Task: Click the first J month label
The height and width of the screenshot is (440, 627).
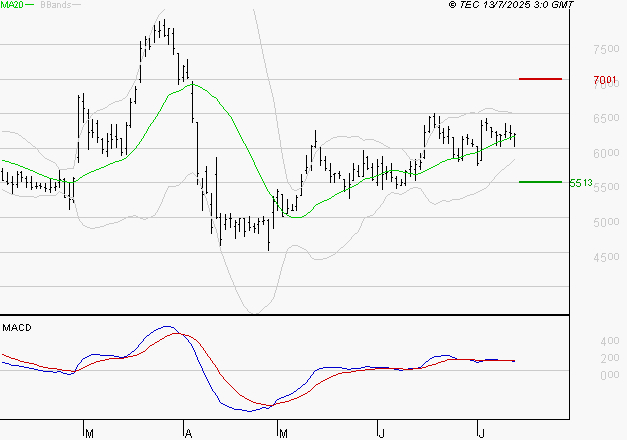Action: coord(381,434)
